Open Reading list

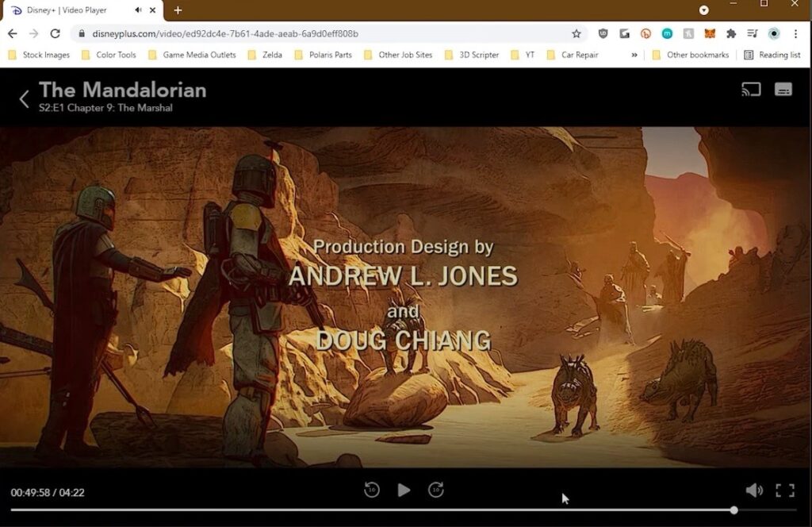coord(772,55)
